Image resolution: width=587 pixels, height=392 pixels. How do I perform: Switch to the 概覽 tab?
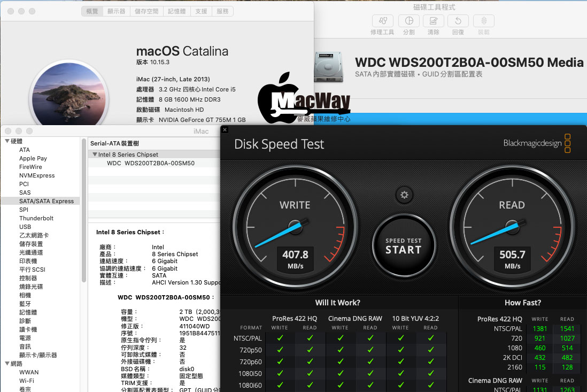(92, 11)
